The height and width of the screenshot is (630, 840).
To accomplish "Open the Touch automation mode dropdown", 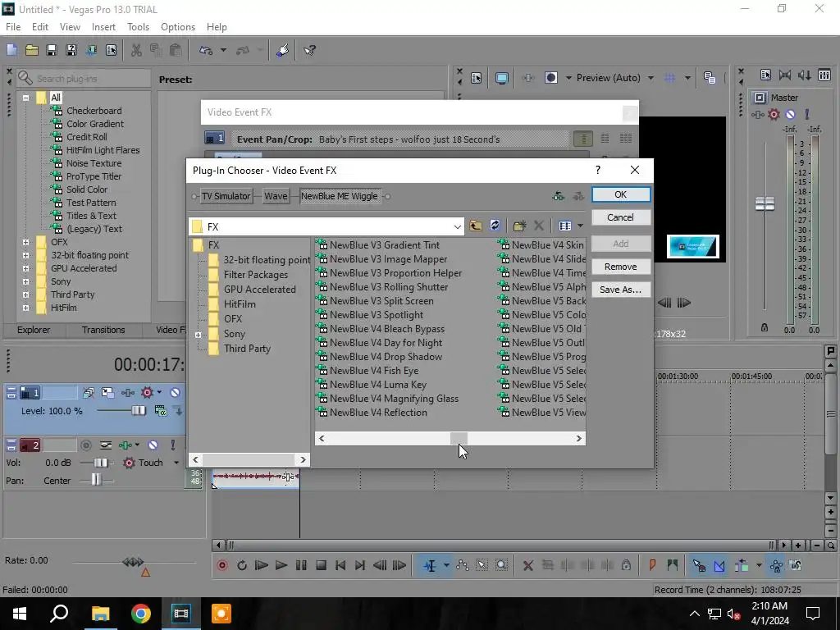I will (x=176, y=463).
